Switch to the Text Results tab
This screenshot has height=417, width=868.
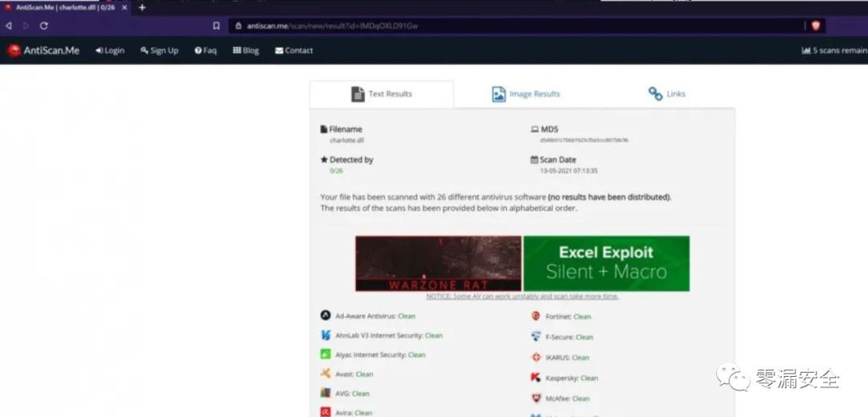coord(382,94)
